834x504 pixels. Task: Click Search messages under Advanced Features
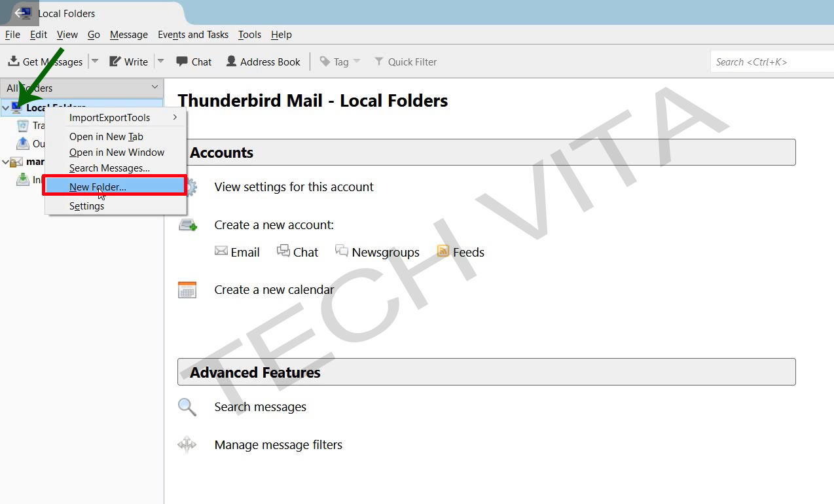pos(261,407)
